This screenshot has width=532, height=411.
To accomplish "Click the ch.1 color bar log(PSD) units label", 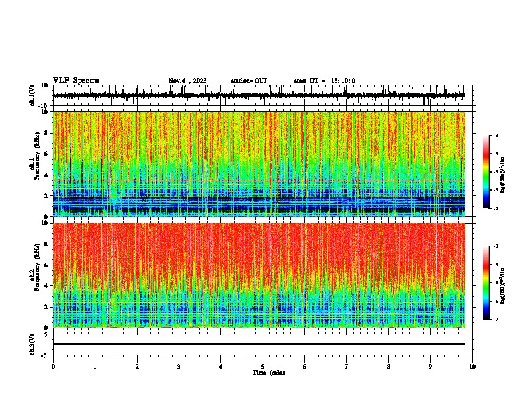I will pyautogui.click(x=502, y=175).
